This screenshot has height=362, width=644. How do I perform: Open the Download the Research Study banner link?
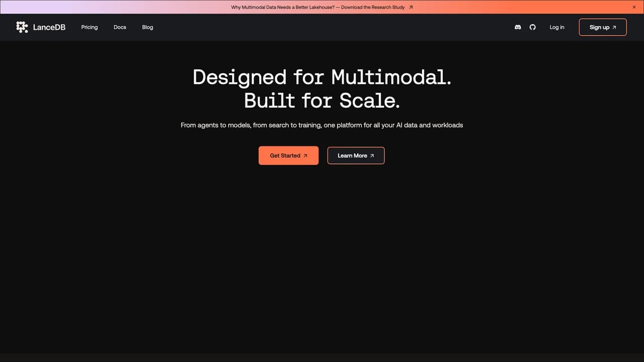(x=322, y=7)
